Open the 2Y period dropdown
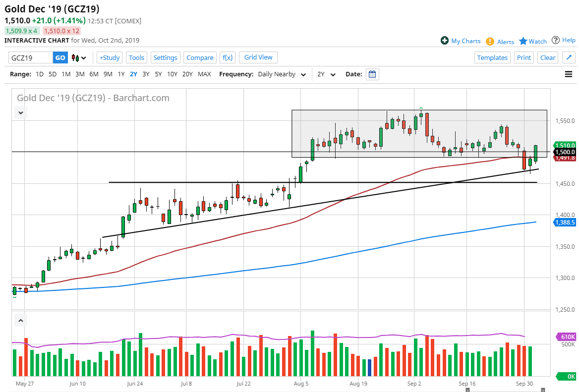 (327, 74)
